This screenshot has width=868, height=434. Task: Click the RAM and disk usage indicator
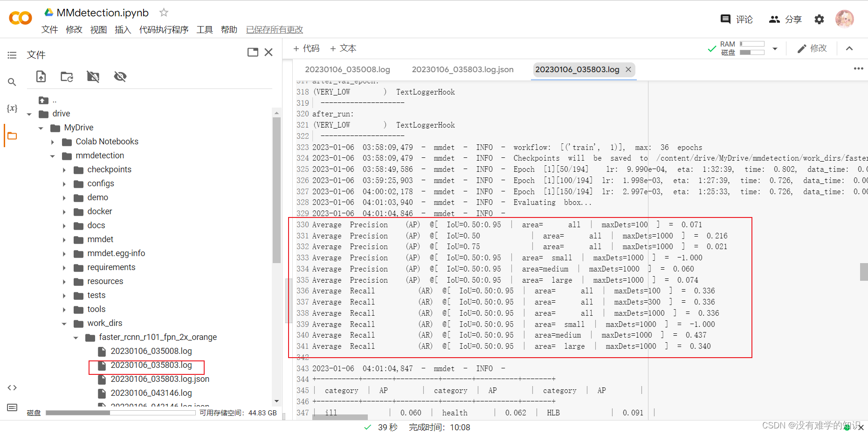pyautogui.click(x=743, y=48)
